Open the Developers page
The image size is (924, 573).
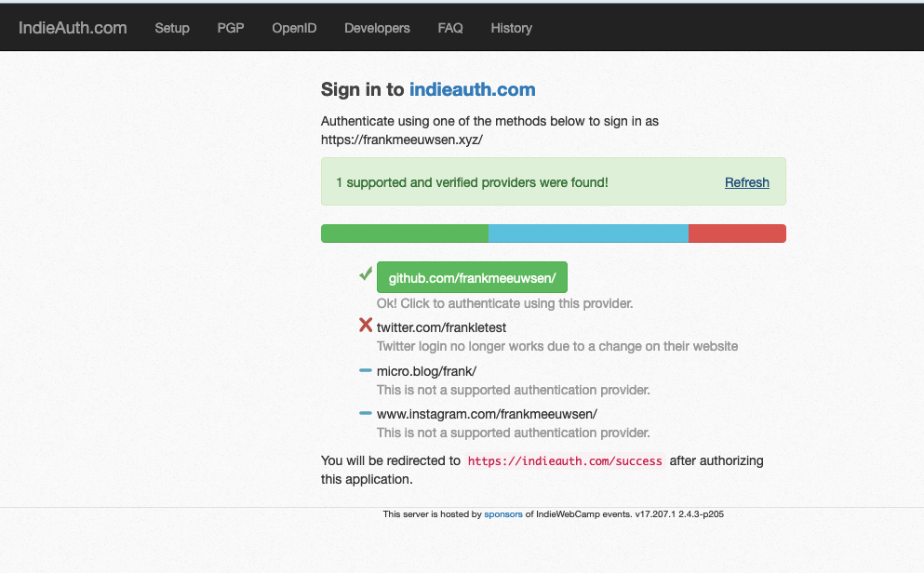pyautogui.click(x=377, y=28)
